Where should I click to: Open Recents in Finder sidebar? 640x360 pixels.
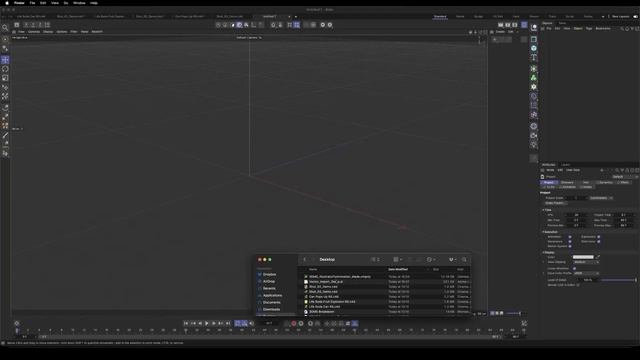tap(268, 288)
